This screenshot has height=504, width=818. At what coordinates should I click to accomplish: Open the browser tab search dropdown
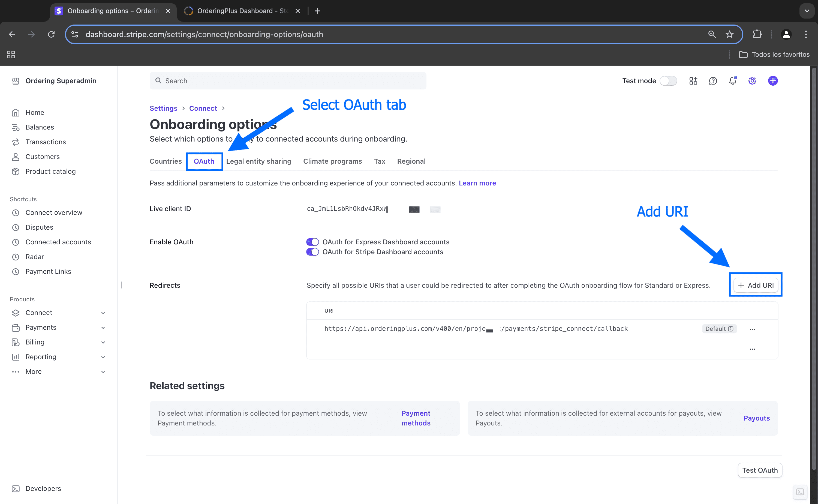807,11
